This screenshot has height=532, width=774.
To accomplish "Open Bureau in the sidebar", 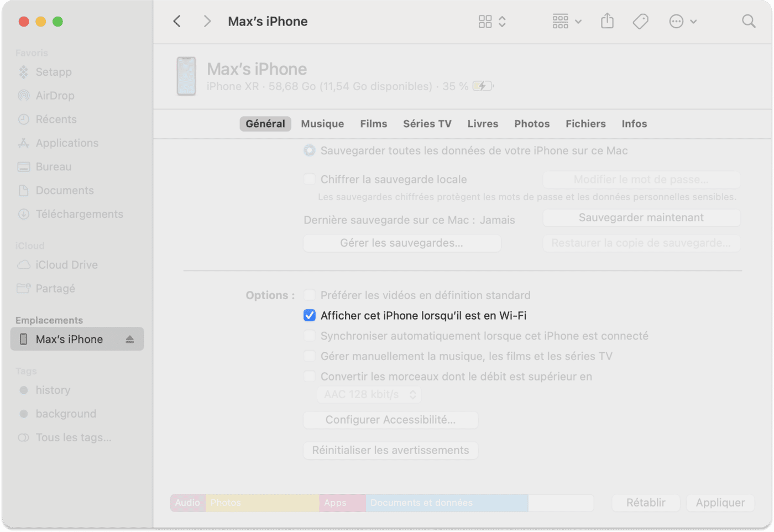I will [53, 167].
